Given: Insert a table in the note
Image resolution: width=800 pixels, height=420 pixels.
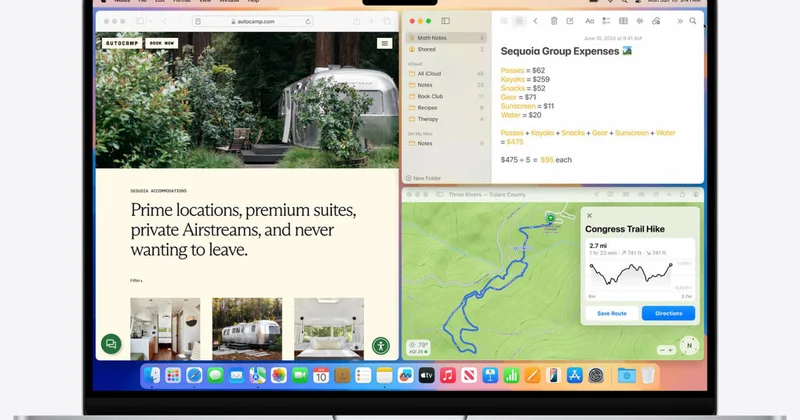Looking at the screenshot, I should [x=623, y=21].
